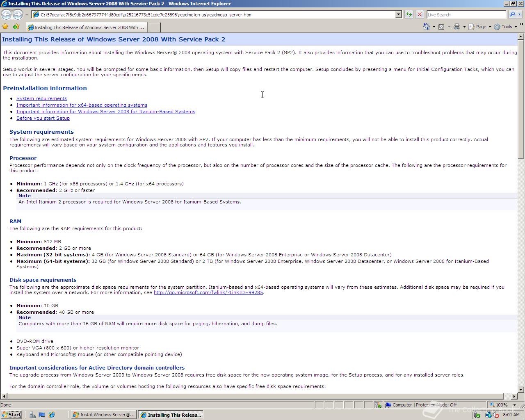Click the green Refresh arrows icon
Image resolution: width=525 pixels, height=420 pixels.
pyautogui.click(x=409, y=14)
